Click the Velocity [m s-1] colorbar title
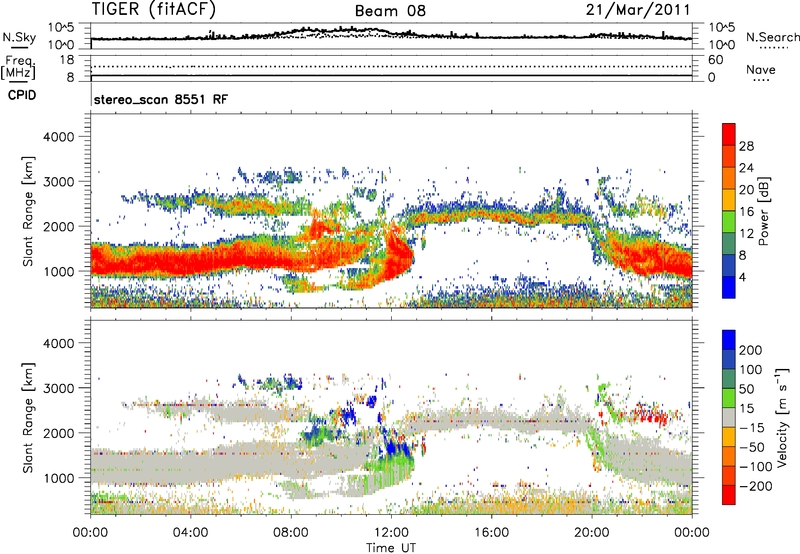The height and width of the screenshot is (554, 800). tap(782, 417)
